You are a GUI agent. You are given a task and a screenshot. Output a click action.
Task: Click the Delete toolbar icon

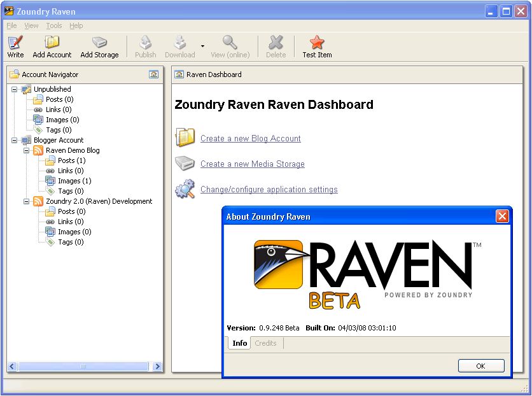276,41
